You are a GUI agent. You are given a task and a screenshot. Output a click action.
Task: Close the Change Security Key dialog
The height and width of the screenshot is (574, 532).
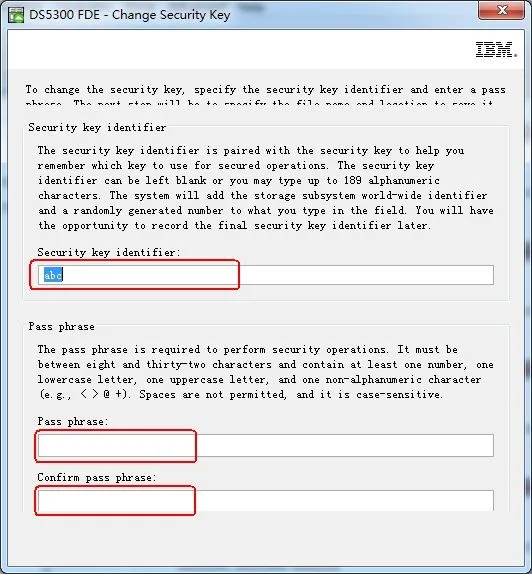pos(501,10)
